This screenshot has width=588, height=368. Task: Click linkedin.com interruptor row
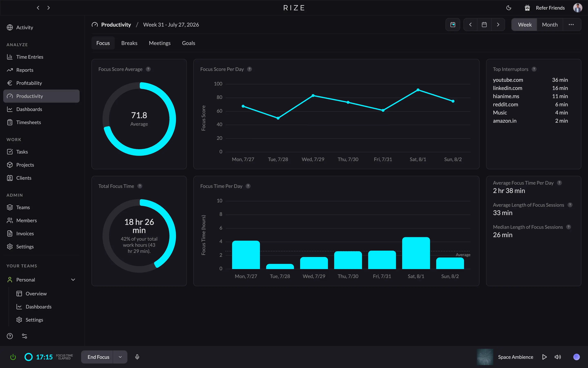click(530, 88)
